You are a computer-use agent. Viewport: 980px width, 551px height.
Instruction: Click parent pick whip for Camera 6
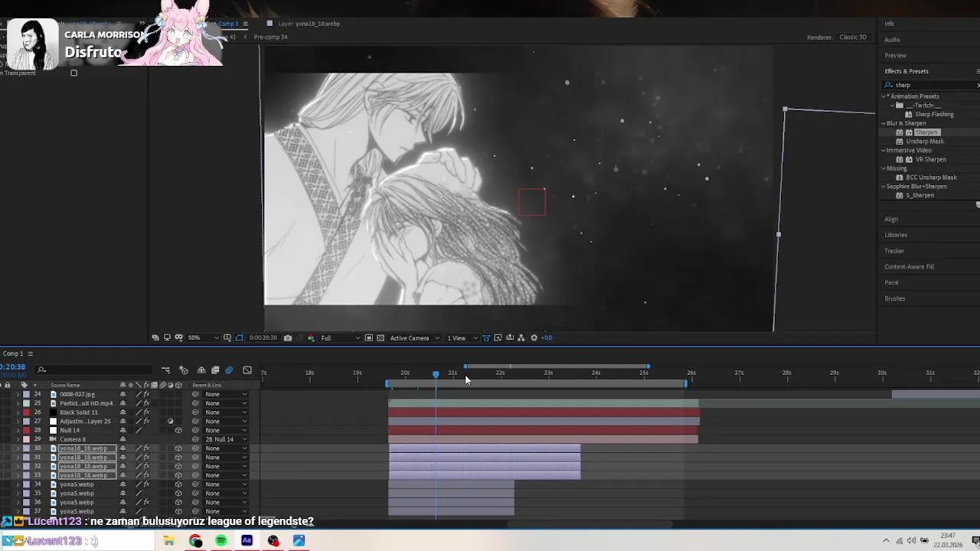195,439
